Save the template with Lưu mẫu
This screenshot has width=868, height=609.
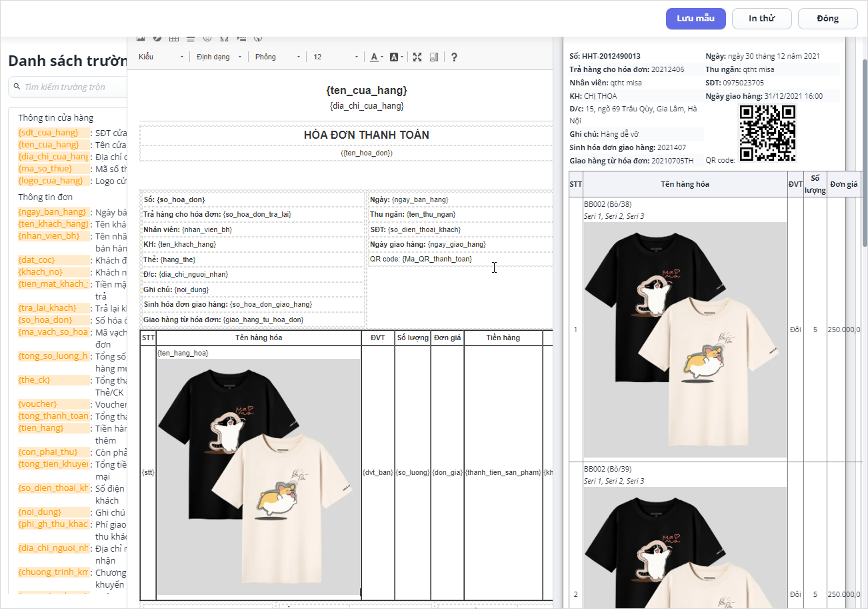[x=695, y=19]
